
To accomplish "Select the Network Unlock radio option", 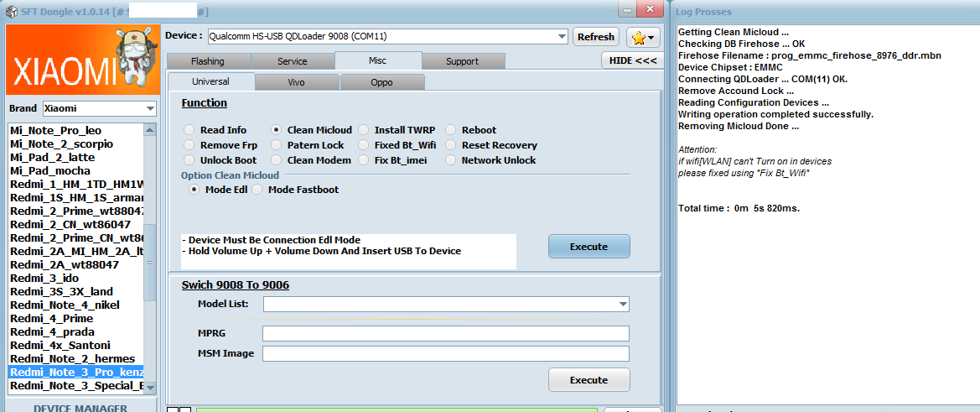I will tap(450, 160).
